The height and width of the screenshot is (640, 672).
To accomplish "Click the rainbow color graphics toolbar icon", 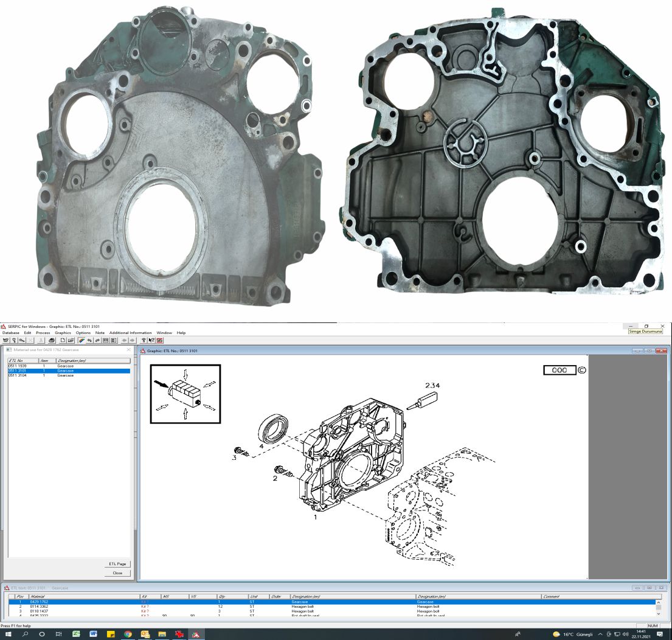I will point(81,340).
